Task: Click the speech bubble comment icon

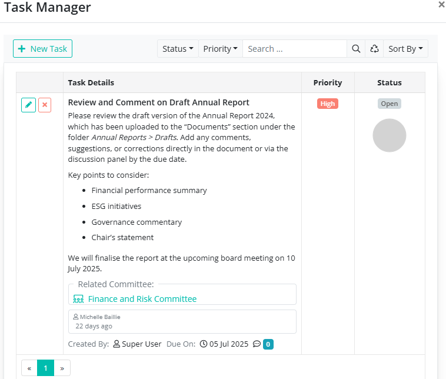Action: (256, 344)
